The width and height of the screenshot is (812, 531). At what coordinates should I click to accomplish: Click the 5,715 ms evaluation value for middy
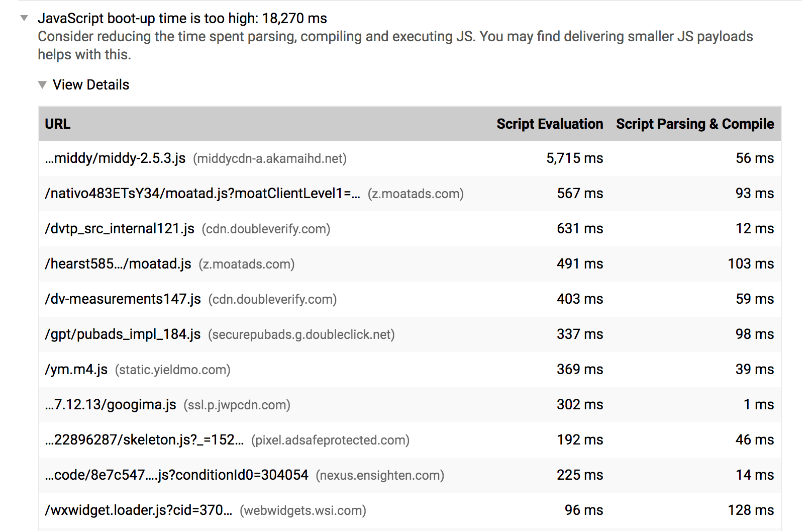coord(575,158)
